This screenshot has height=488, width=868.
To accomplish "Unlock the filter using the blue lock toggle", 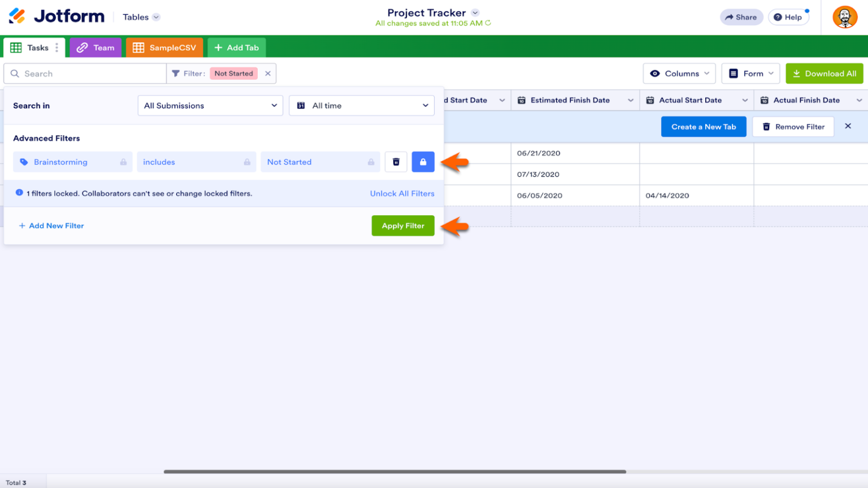I will pos(423,162).
